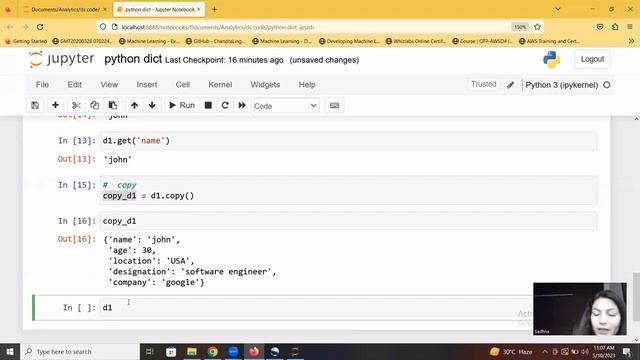Save notebook with the floppy disk icon
This screenshot has width=640, height=360.
(x=35, y=105)
